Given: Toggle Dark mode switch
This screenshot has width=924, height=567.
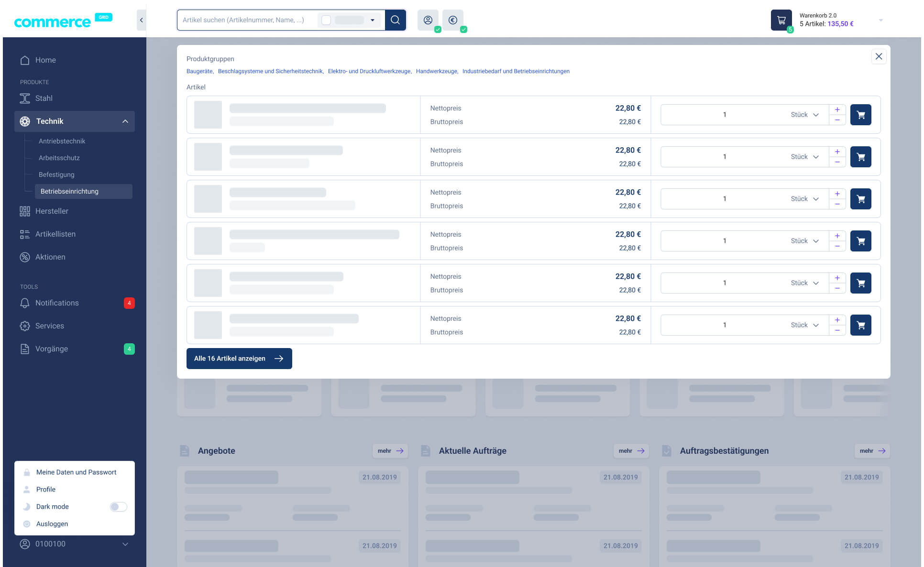Looking at the screenshot, I should pos(118,507).
